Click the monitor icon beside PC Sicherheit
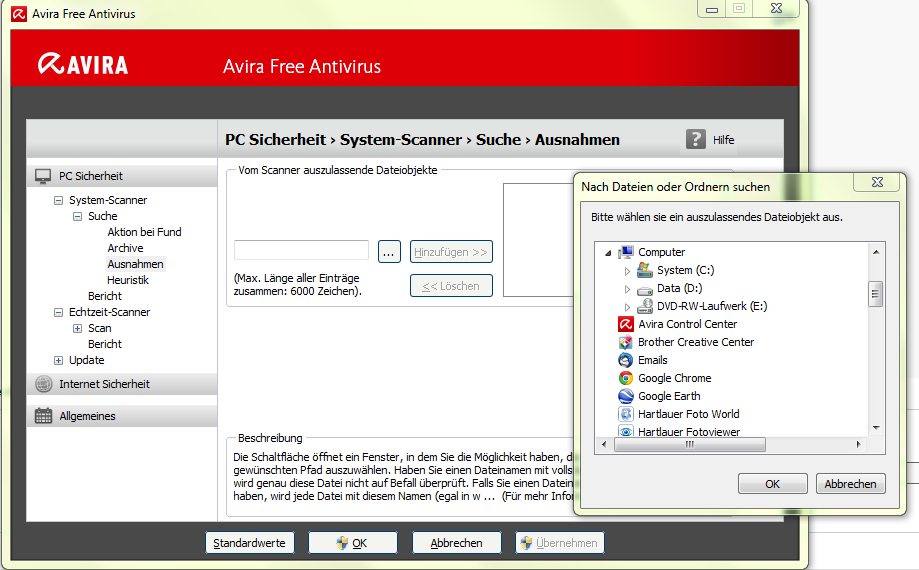This screenshot has height=570, width=919. (x=43, y=176)
